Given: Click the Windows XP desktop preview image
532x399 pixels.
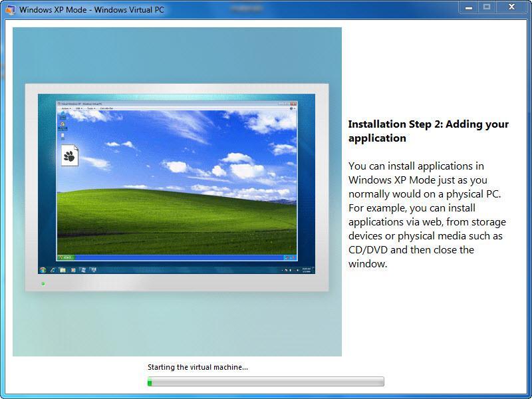Looking at the screenshot, I should [177, 192].
